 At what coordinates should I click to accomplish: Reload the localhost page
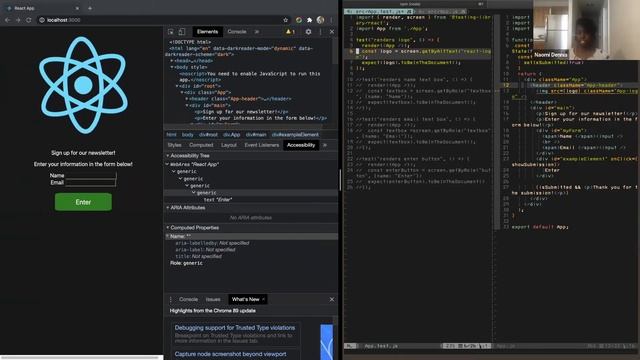[29, 20]
